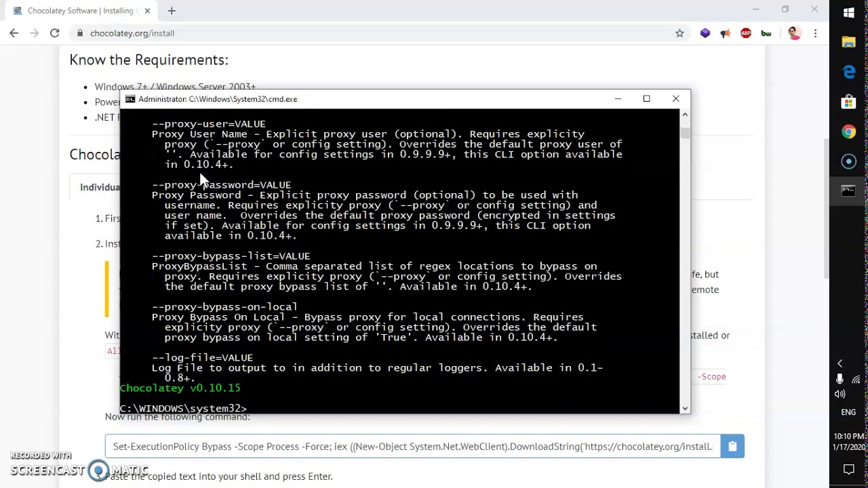Open the megaphone extension
This screenshot has height=488, width=868.
(x=726, y=33)
